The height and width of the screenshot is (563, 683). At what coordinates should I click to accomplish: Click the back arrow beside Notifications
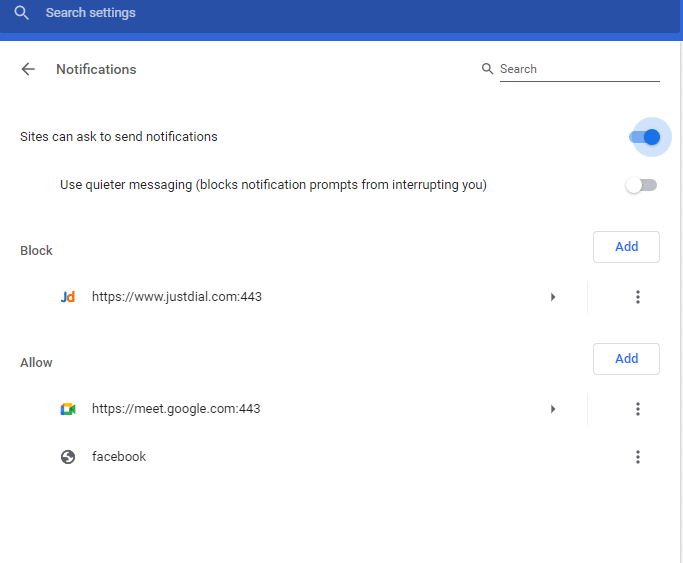pos(28,69)
